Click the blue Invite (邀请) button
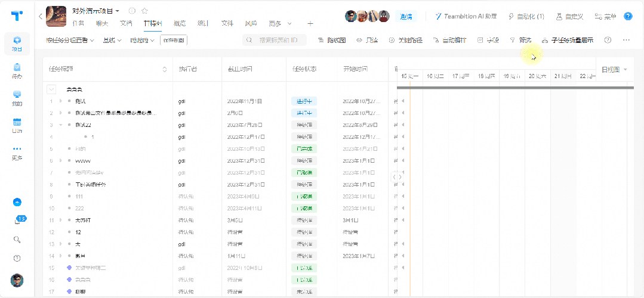644x298 pixels. click(407, 17)
